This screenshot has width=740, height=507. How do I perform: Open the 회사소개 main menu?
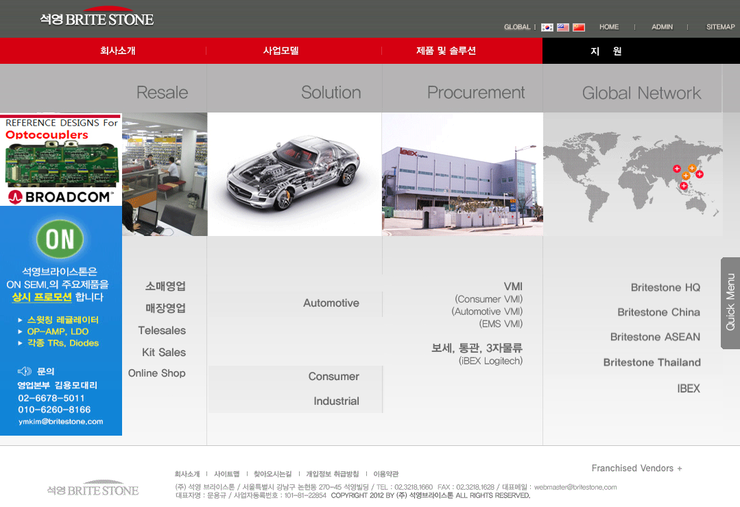tap(118, 51)
